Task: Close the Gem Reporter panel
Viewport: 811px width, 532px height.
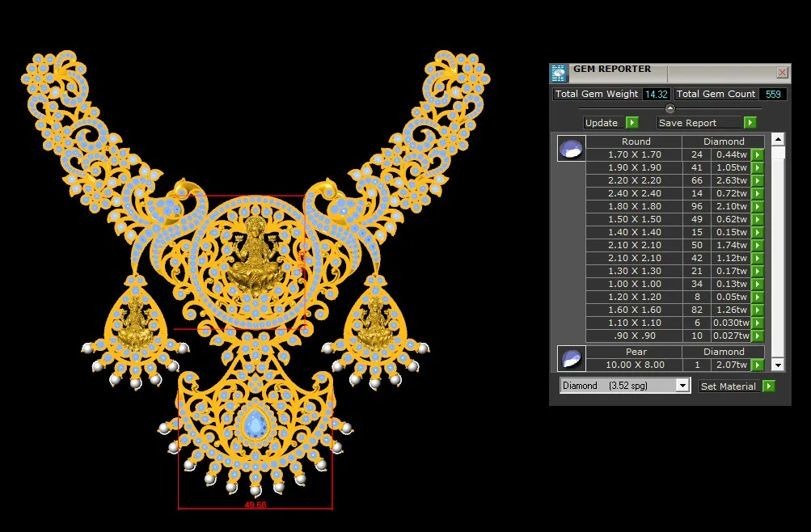Action: [x=782, y=73]
